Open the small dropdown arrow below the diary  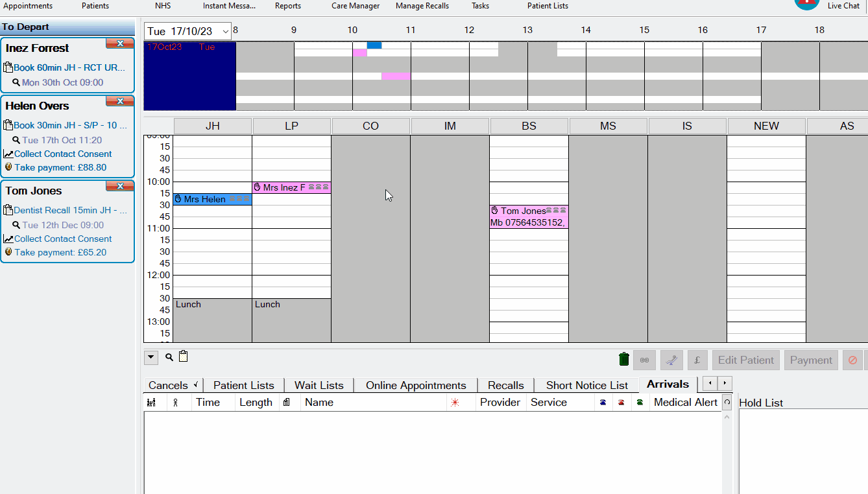151,357
